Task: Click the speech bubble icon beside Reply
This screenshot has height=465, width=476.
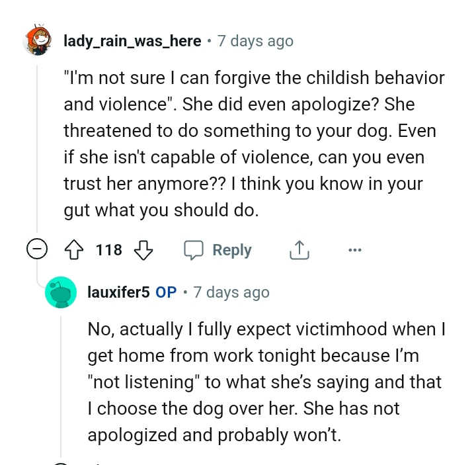Action: (194, 250)
